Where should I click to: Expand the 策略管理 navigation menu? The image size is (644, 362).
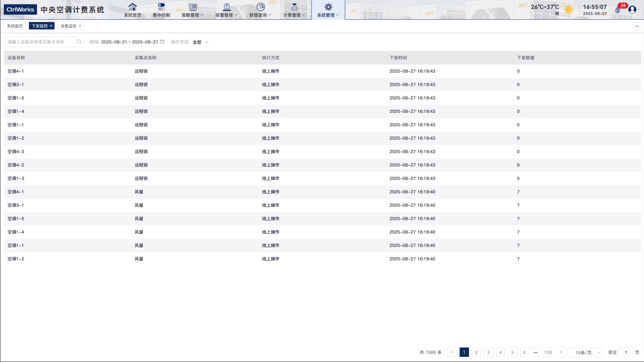click(x=193, y=10)
